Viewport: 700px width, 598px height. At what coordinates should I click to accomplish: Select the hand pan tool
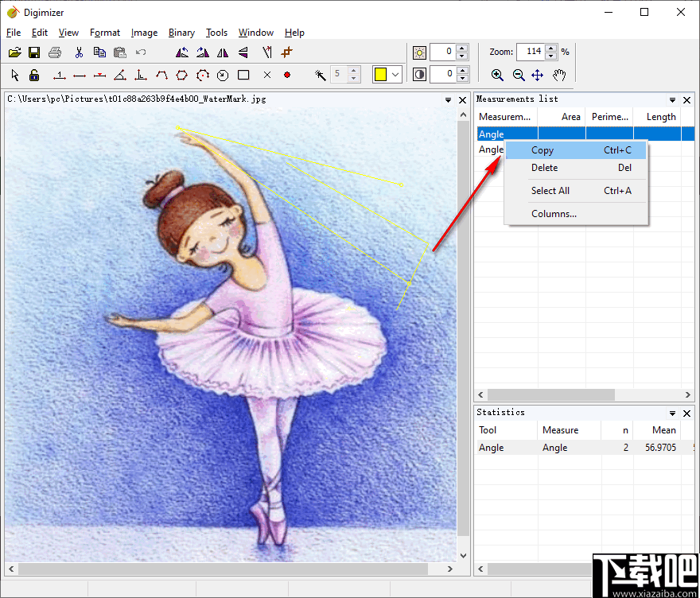559,75
